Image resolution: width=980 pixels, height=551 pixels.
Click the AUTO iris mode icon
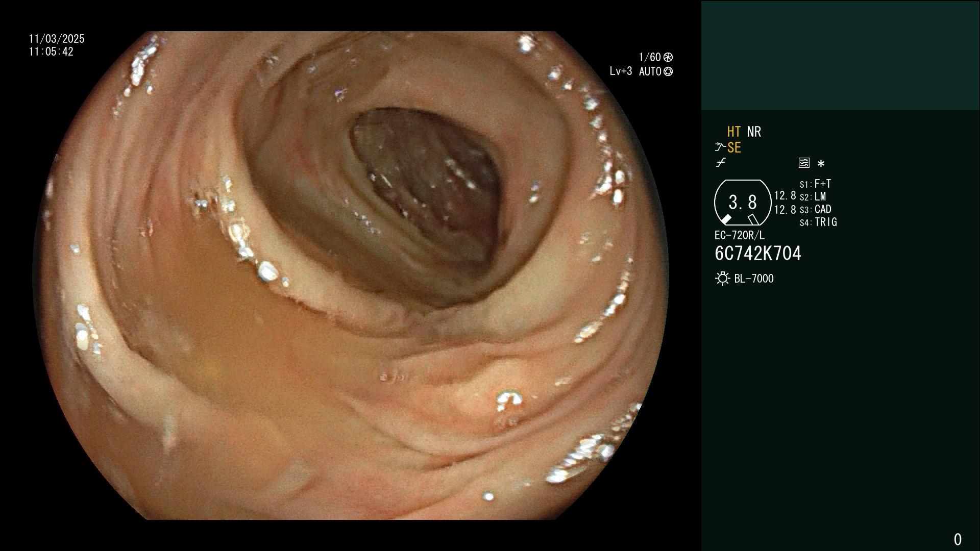coord(668,72)
